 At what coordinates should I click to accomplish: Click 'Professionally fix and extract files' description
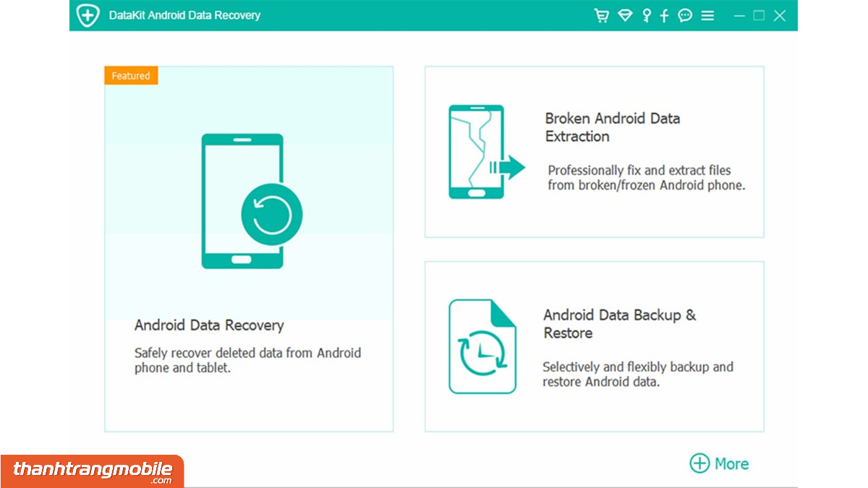pos(647,178)
